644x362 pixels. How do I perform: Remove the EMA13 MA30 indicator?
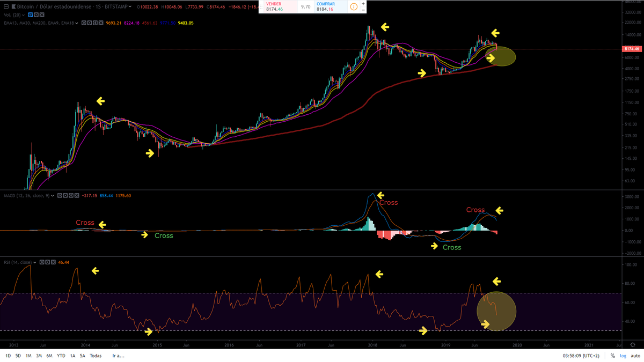[101, 23]
